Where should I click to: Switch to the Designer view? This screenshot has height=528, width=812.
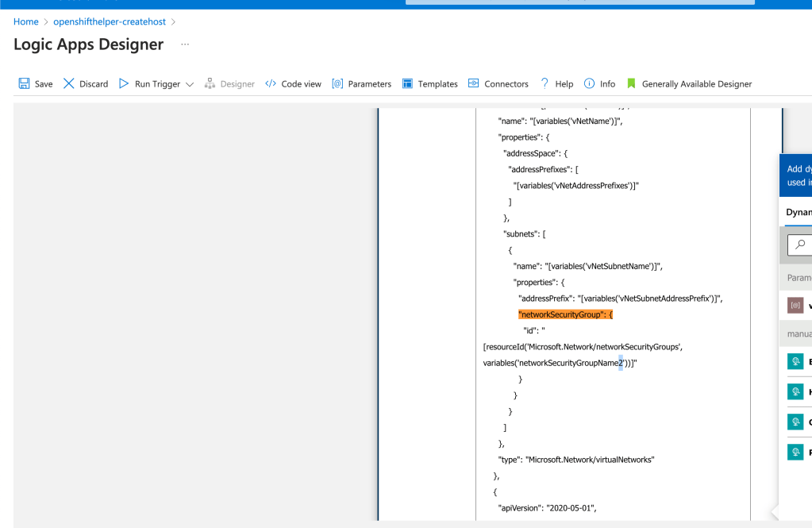(x=229, y=84)
